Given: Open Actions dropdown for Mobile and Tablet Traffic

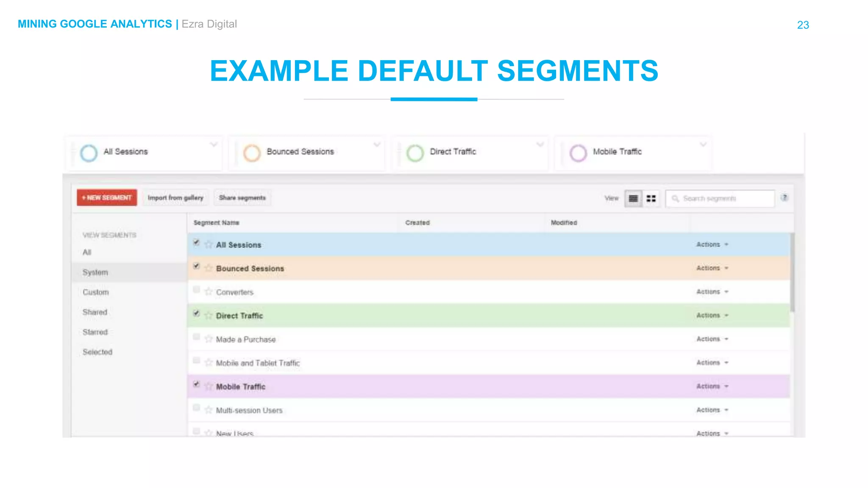Looking at the screenshot, I should coord(712,363).
